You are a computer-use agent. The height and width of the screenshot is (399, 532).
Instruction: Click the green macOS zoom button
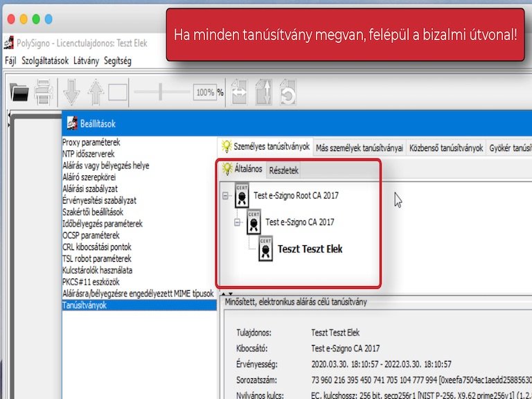[x=36, y=19]
